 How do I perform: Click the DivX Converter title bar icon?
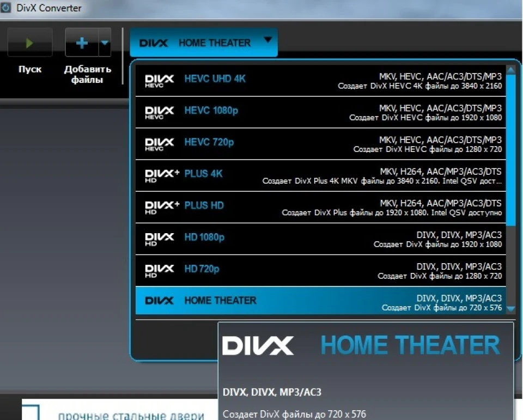click(x=5, y=7)
